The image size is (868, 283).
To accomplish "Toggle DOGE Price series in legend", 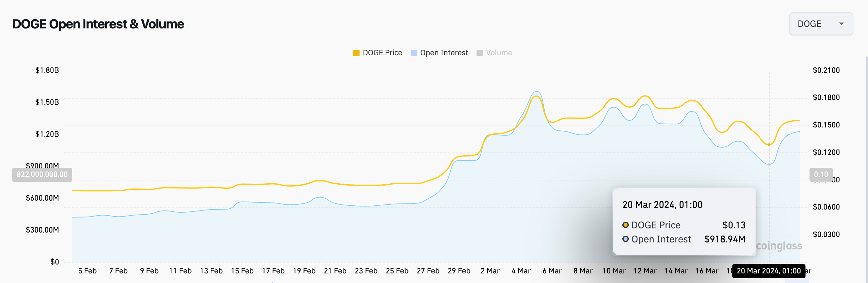I will [x=377, y=53].
